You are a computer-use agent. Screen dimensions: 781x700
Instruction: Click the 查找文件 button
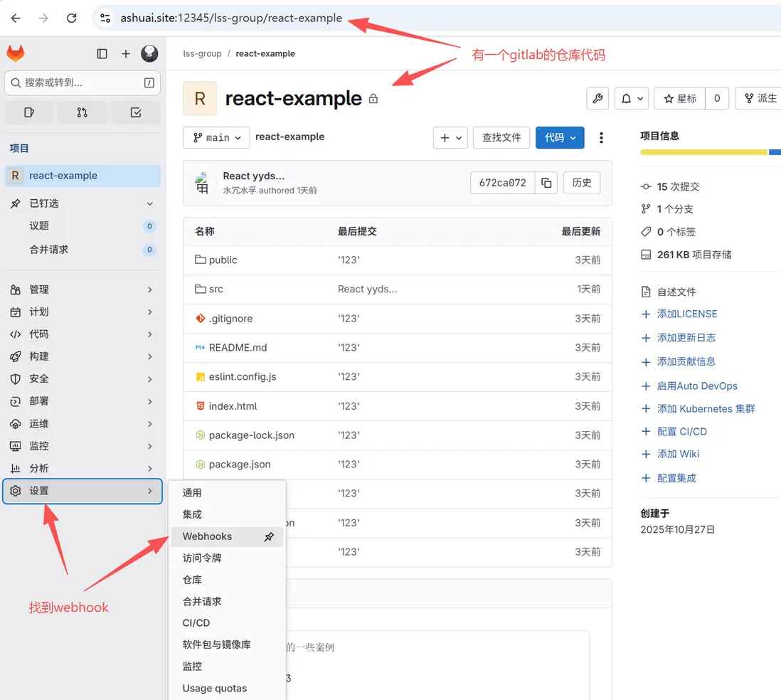click(501, 137)
